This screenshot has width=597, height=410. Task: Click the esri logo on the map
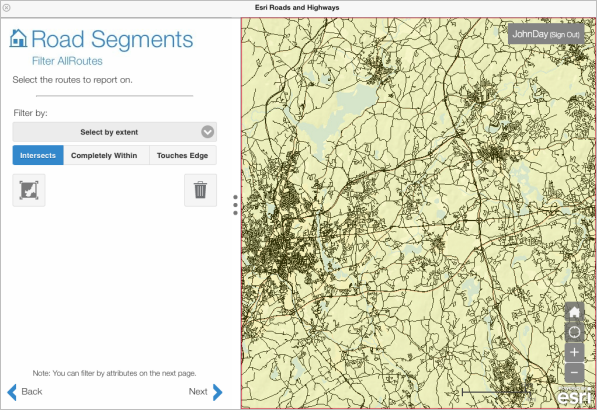(x=574, y=397)
